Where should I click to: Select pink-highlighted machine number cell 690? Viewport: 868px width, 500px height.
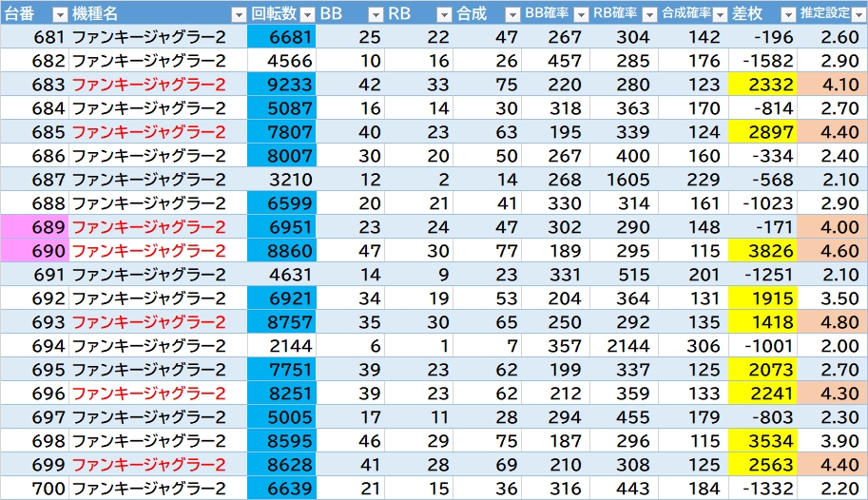[x=34, y=251]
